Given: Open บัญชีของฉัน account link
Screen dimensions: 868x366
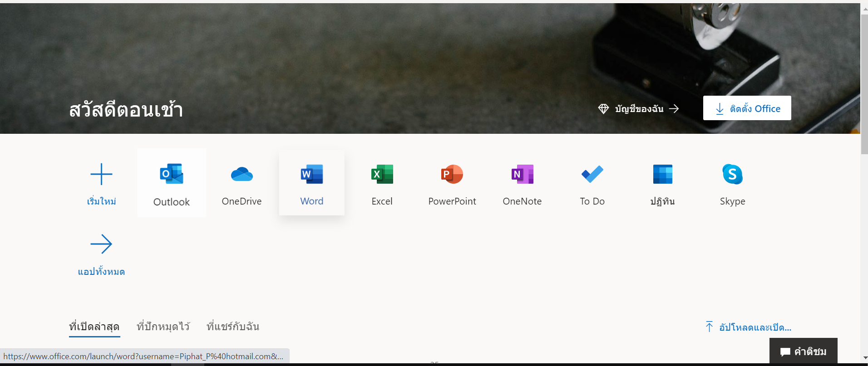Looking at the screenshot, I should click(639, 108).
